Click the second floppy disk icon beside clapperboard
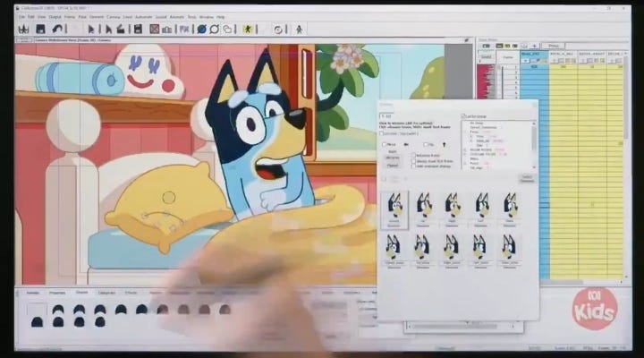 (x=138, y=30)
